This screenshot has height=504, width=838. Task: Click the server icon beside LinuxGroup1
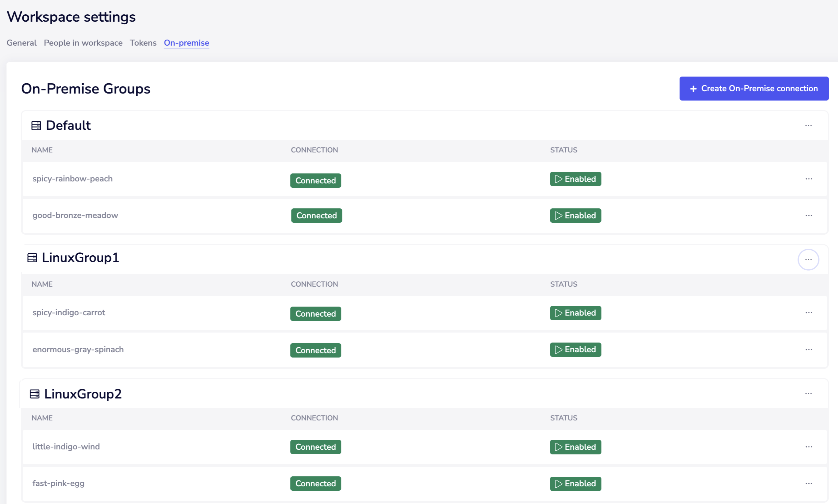point(33,257)
